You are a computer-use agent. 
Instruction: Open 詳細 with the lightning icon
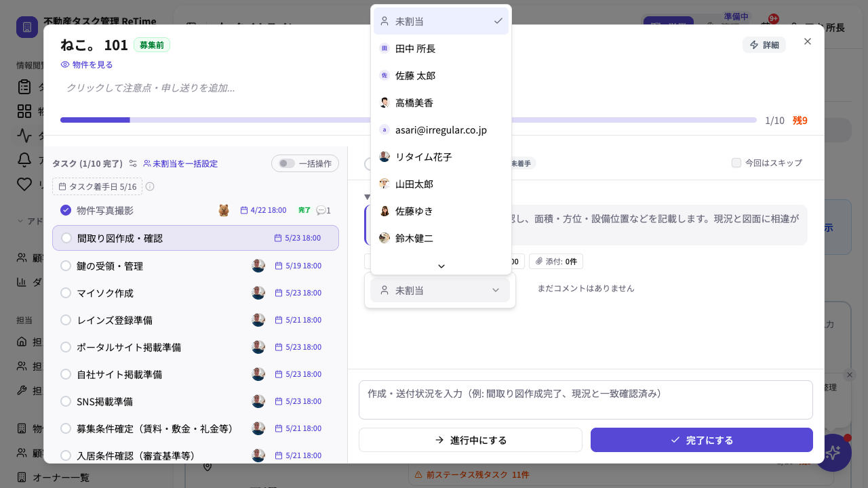pyautogui.click(x=764, y=45)
